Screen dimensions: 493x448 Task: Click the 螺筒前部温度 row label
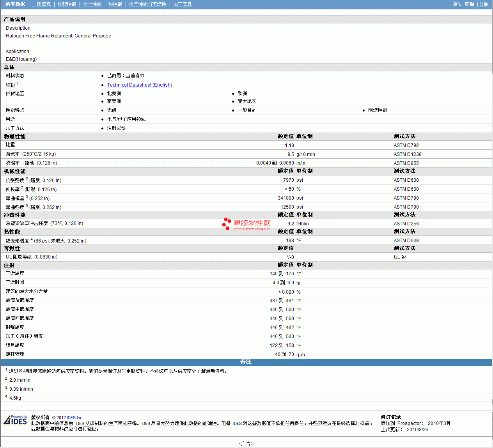[x=20, y=318]
